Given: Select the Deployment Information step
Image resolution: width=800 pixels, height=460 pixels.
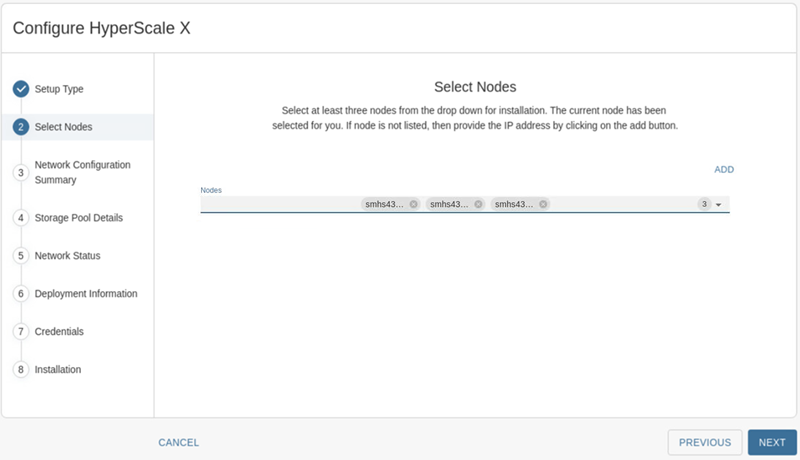Looking at the screenshot, I should (x=86, y=293).
